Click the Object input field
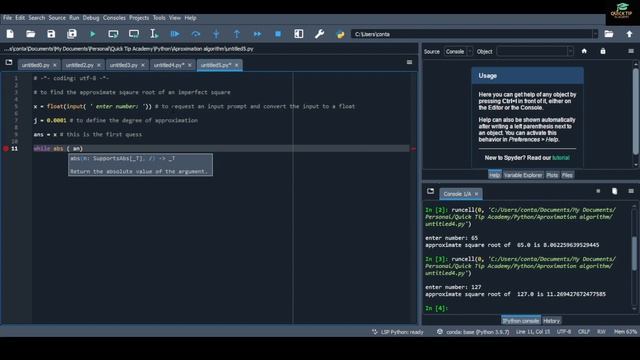The width and height of the screenshot is (640, 360). click(532, 51)
